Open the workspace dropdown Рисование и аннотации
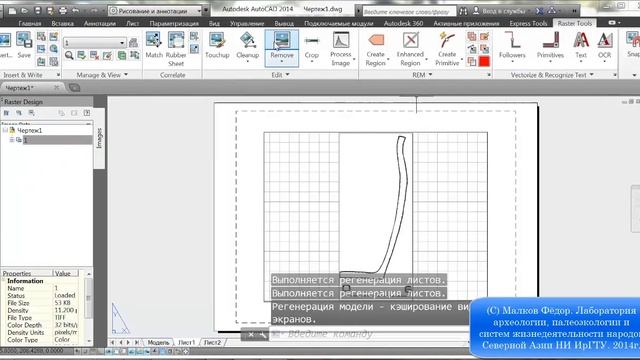640x360 pixels. [x=156, y=11]
